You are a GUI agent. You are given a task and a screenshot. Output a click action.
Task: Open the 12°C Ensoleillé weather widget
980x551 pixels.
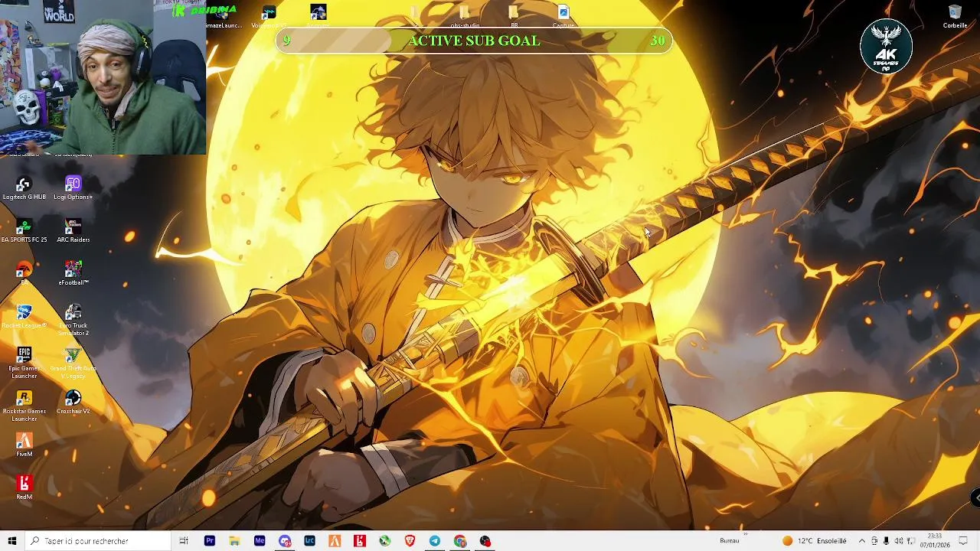coord(813,541)
